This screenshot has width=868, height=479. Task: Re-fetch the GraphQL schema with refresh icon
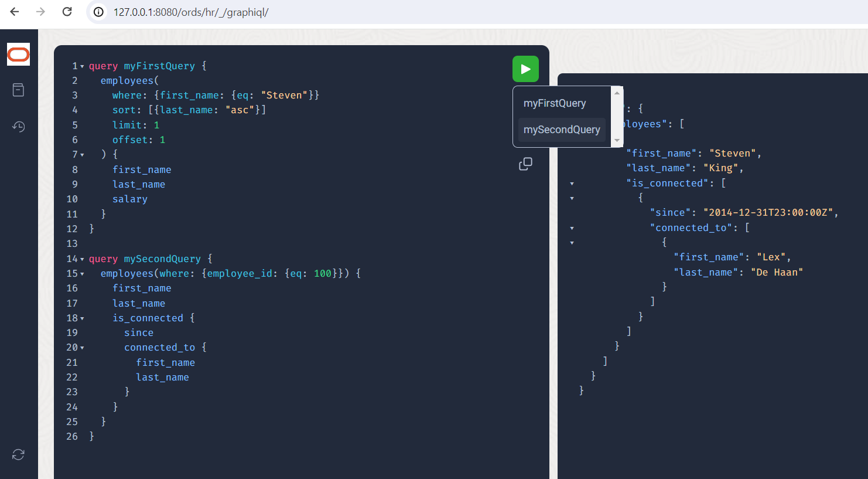(x=18, y=454)
